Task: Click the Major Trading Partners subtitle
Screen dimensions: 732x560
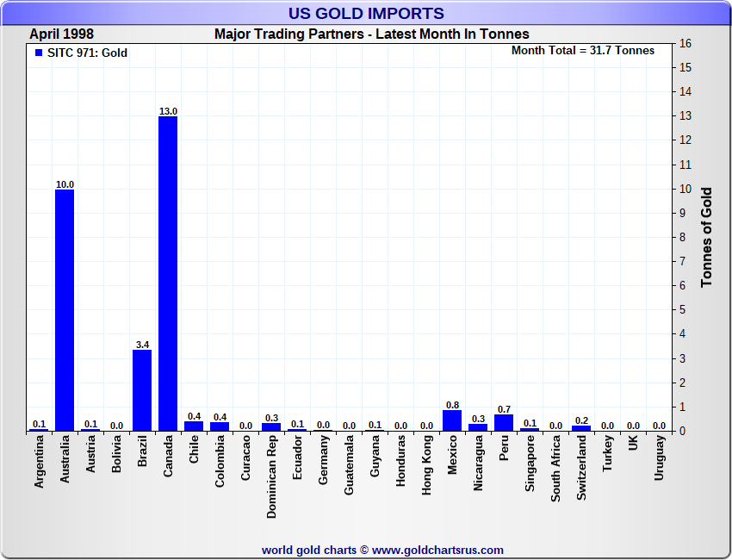Action: pyautogui.click(x=372, y=34)
